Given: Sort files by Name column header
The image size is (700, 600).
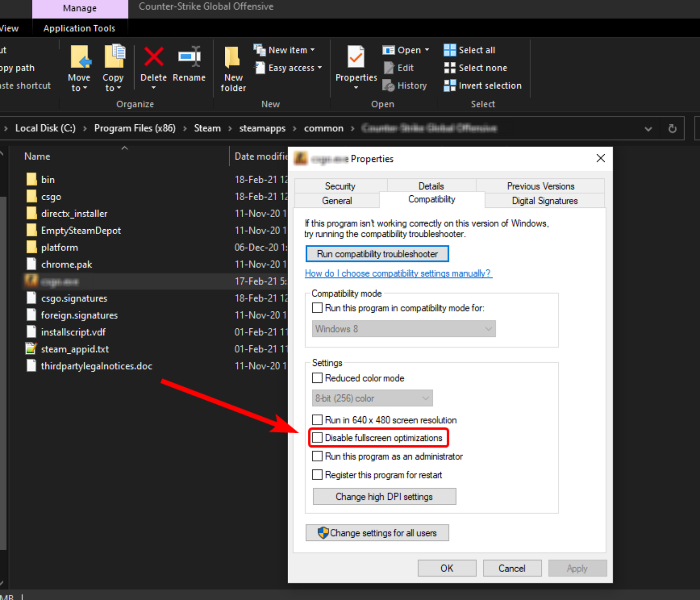Looking at the screenshot, I should (37, 156).
